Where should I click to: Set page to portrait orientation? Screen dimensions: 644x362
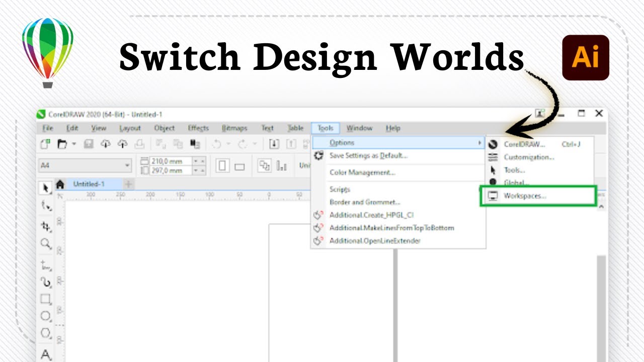[223, 165]
